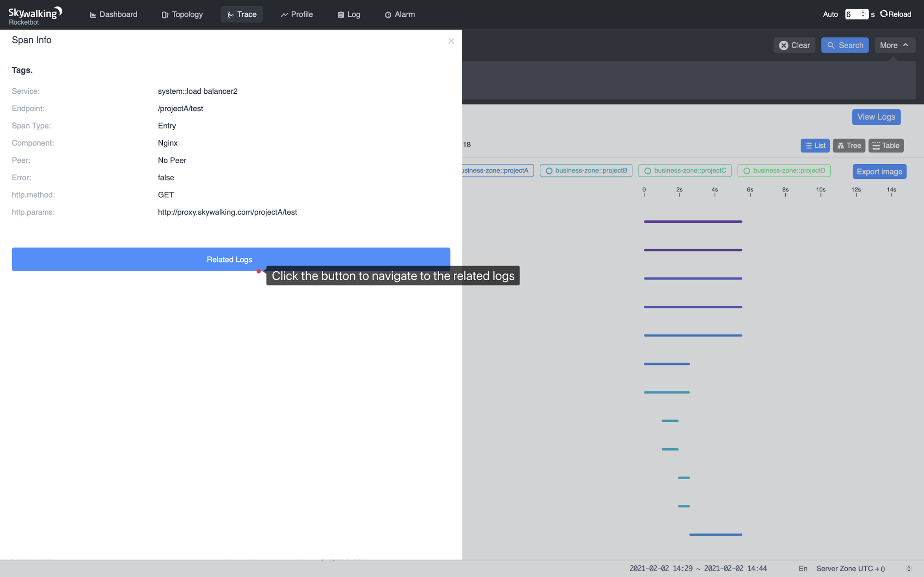Viewport: 924px width, 577px height.
Task: Open the Server Zone UTC selector
Action: (x=850, y=569)
